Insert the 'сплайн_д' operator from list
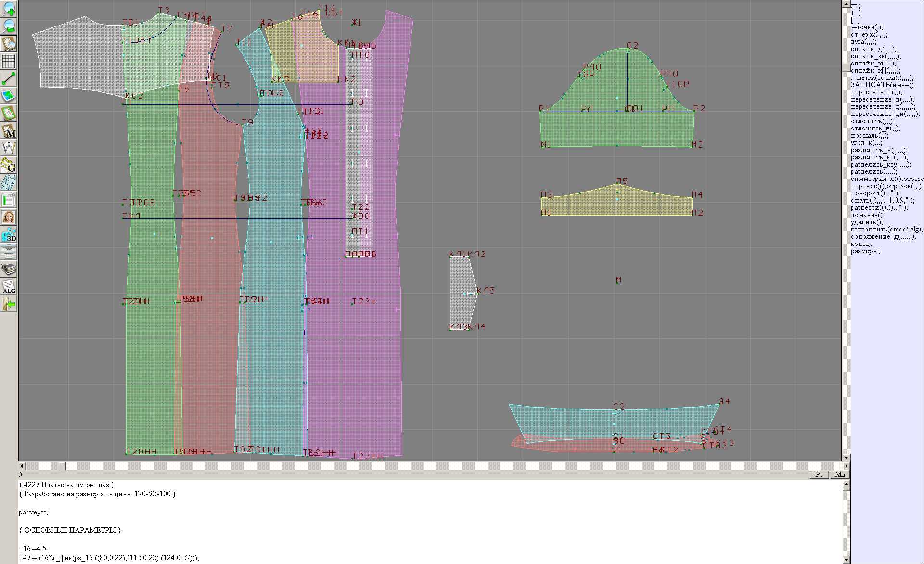Screen dimensions: 924x564 (871, 49)
